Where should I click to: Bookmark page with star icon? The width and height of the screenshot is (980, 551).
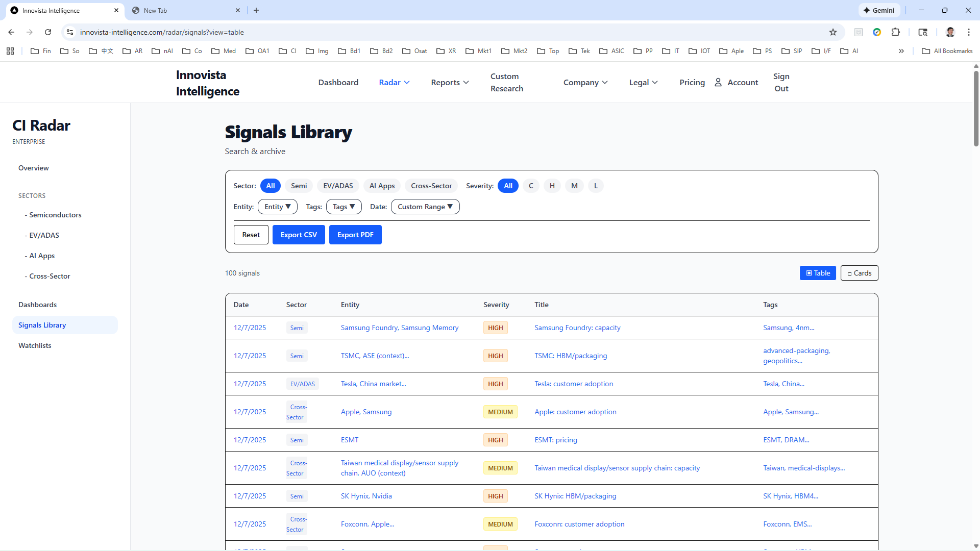(x=833, y=32)
